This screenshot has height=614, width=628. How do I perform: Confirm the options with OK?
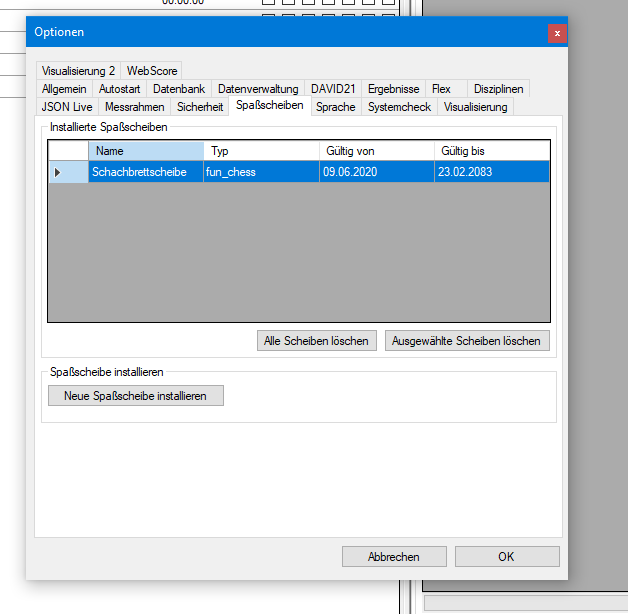click(506, 557)
